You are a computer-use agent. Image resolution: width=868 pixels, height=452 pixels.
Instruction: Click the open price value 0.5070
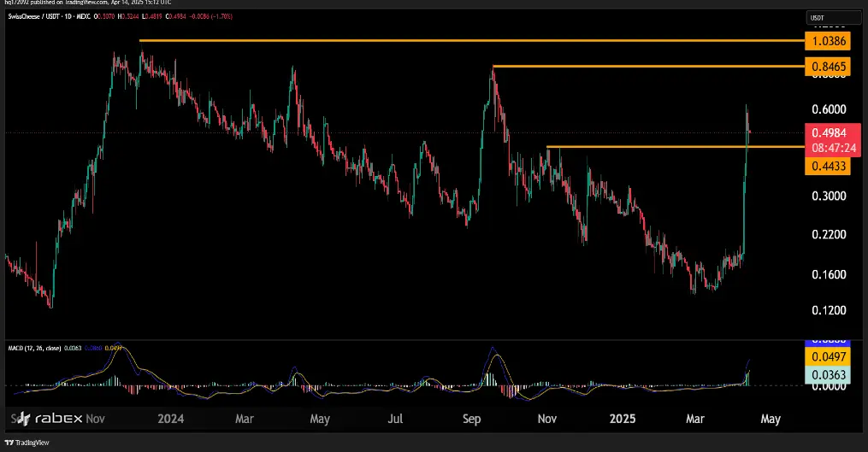coord(106,16)
